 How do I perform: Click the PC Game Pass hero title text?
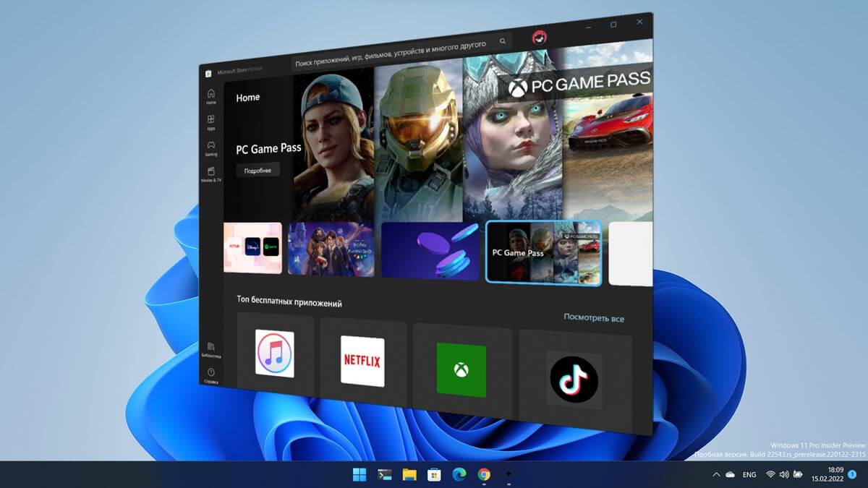click(x=268, y=149)
